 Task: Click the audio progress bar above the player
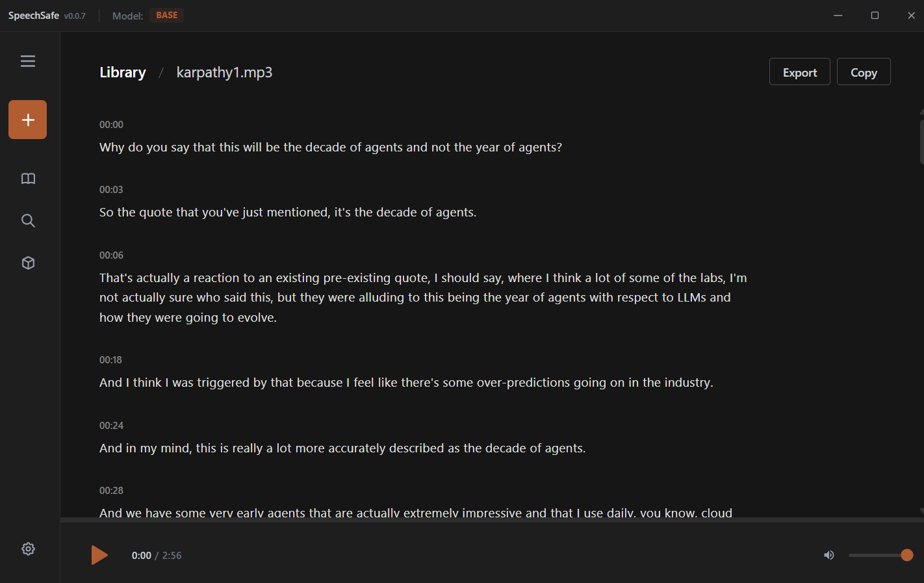455,520
